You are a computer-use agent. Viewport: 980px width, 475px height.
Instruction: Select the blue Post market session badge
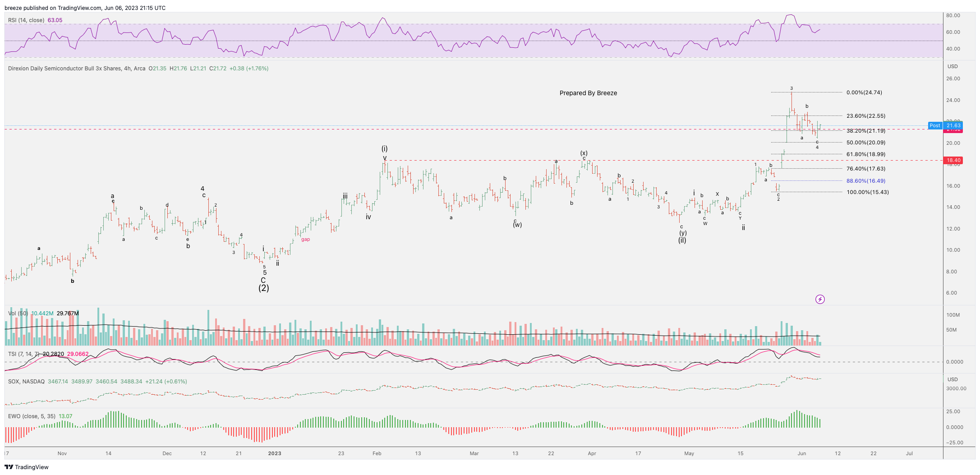tap(935, 125)
